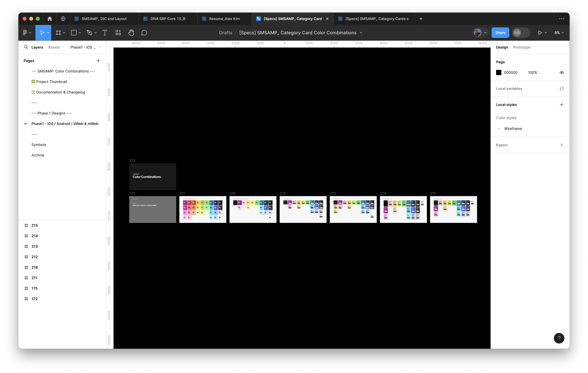Select the Move tool

pyautogui.click(x=42, y=33)
